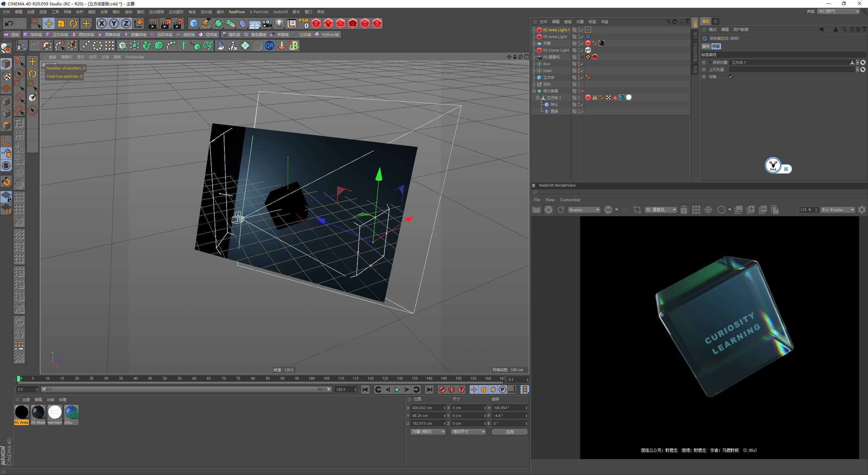Image resolution: width=868 pixels, height=475 pixels.
Task: Select RS Area Light.1 in object manager
Action: click(x=556, y=30)
